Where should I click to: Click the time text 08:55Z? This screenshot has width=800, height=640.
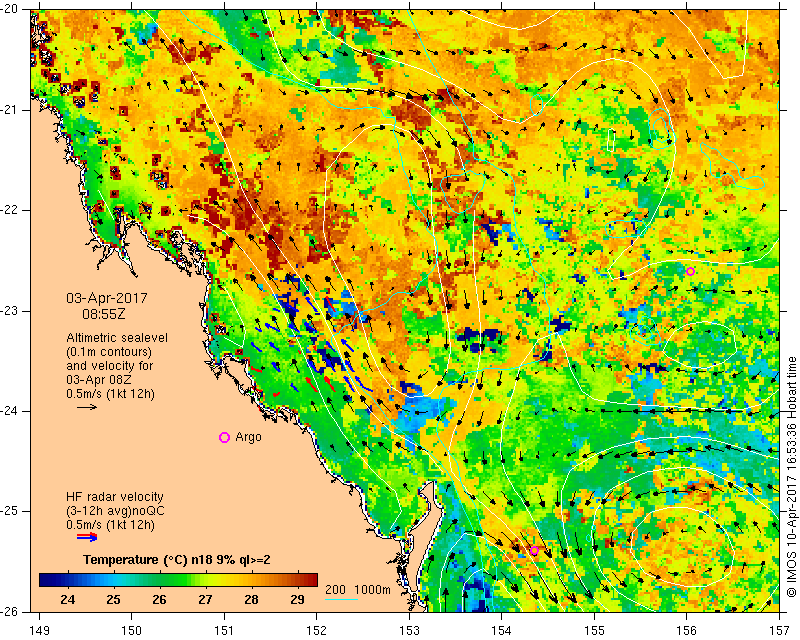pyautogui.click(x=104, y=314)
